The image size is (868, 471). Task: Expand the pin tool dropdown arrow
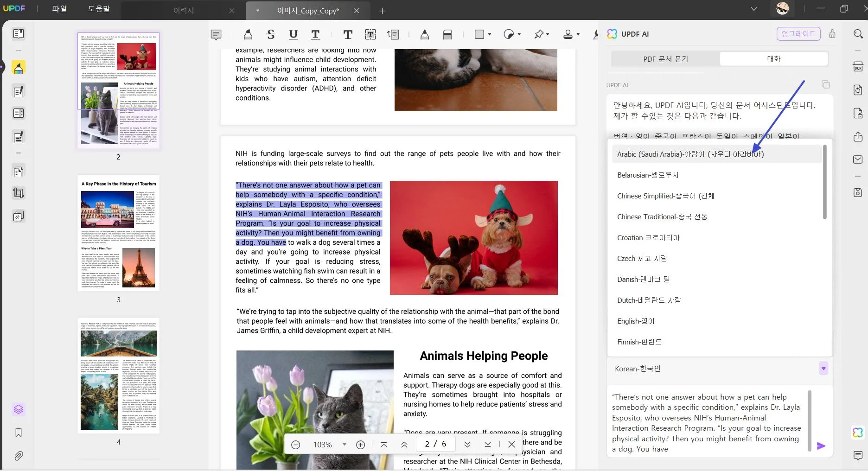(548, 34)
